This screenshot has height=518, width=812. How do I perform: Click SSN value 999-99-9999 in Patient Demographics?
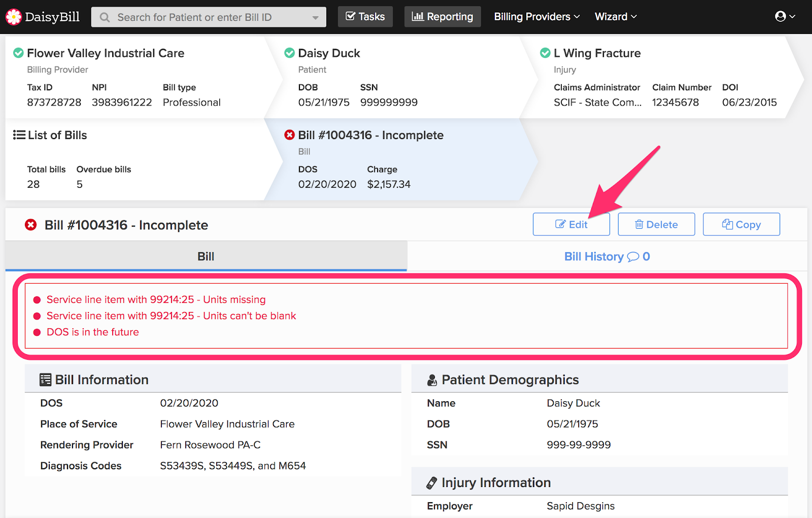pyautogui.click(x=579, y=445)
